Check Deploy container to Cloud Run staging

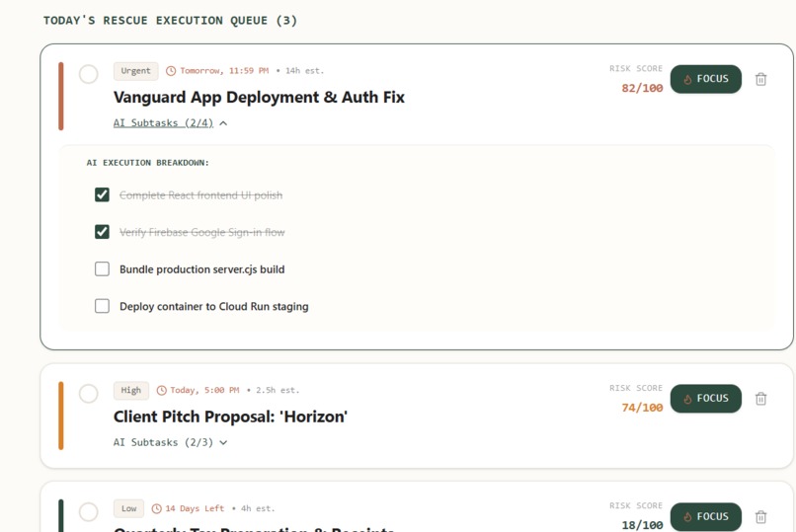102,306
